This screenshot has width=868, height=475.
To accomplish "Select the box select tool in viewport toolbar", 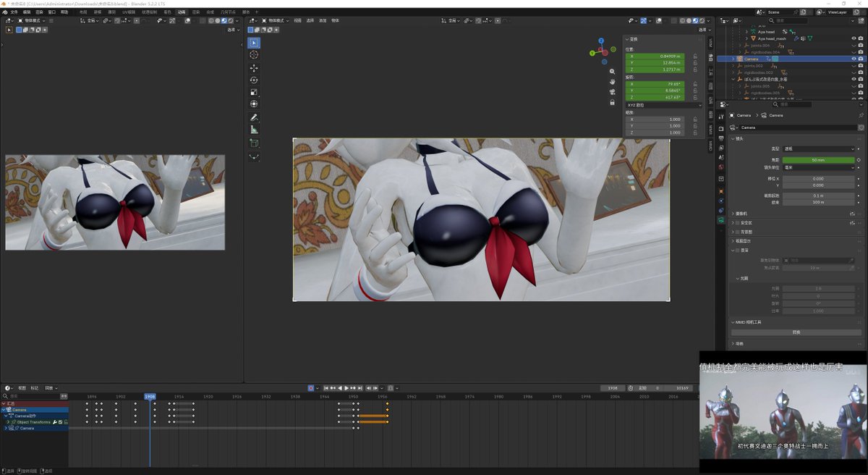I will tap(254, 43).
